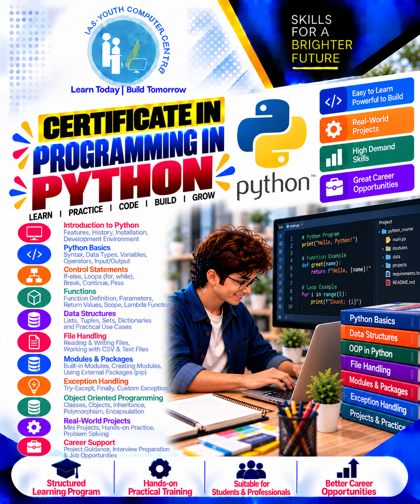The width and height of the screenshot is (420, 504).
Task: Click the pink briefcase icon beside Career Support
Action: 34,446
